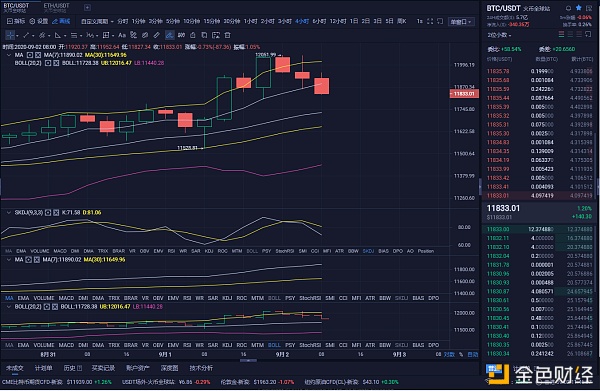Click the screenshot image icon in drawing toolbar
The image size is (600, 391).
click(x=216, y=35)
